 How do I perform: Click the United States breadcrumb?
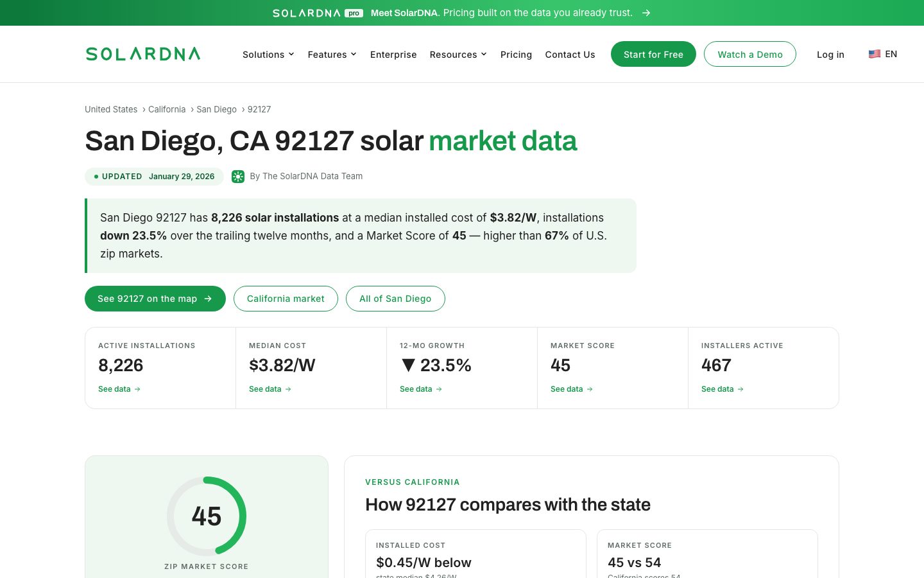[x=111, y=109]
